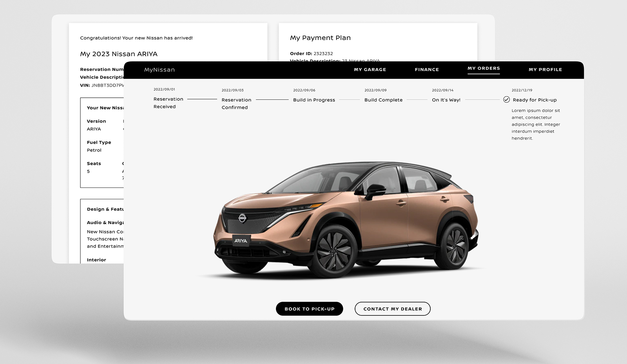The image size is (627, 364).
Task: Click the BOOK TO PICK-UP button
Action: click(309, 308)
